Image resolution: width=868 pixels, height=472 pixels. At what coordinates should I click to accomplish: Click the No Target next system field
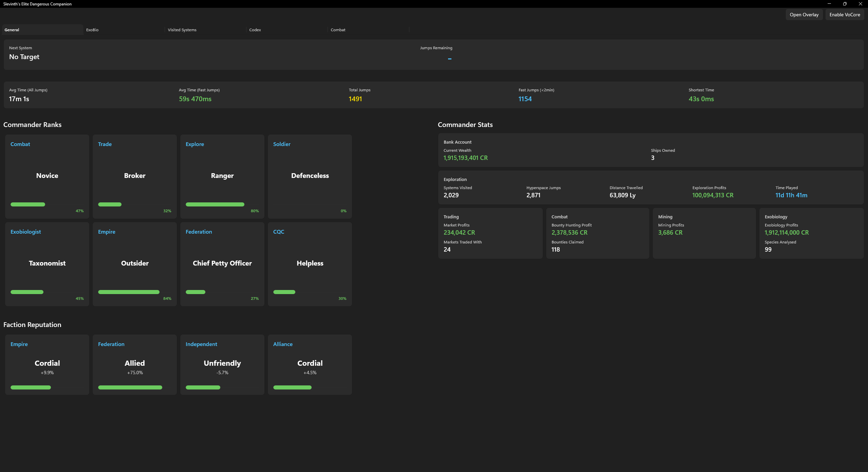[24, 57]
